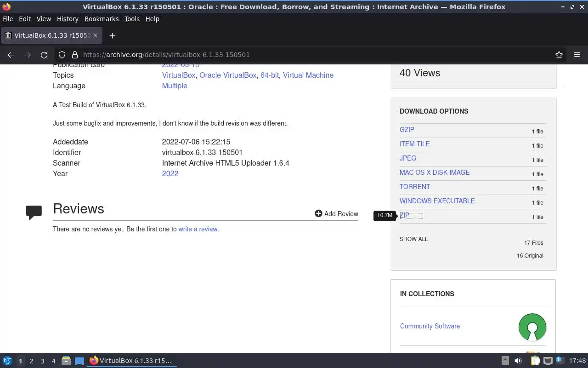Open the 64-bit topic link
The height and width of the screenshot is (368, 588).
point(270,75)
